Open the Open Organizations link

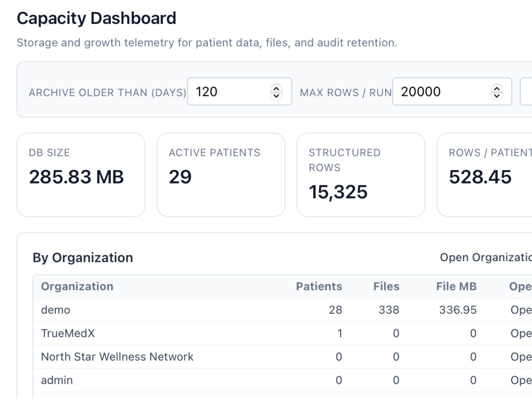point(486,257)
